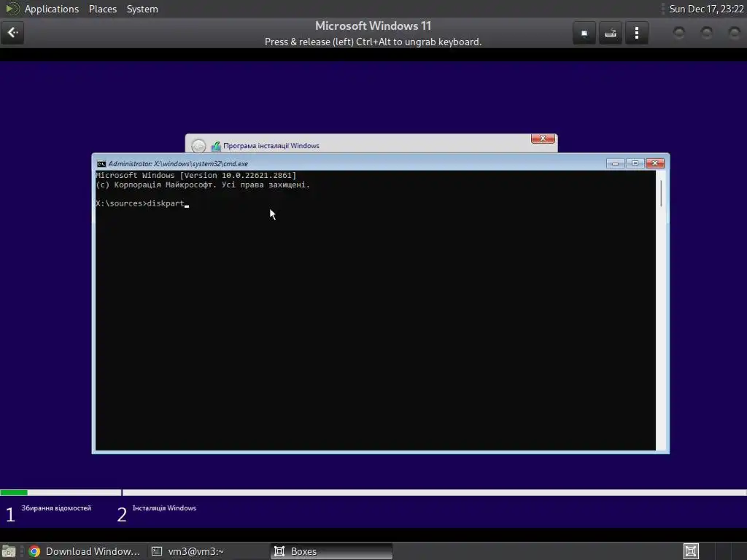Click the show desktop icon in bottom panel

pyautogui.click(x=9, y=551)
